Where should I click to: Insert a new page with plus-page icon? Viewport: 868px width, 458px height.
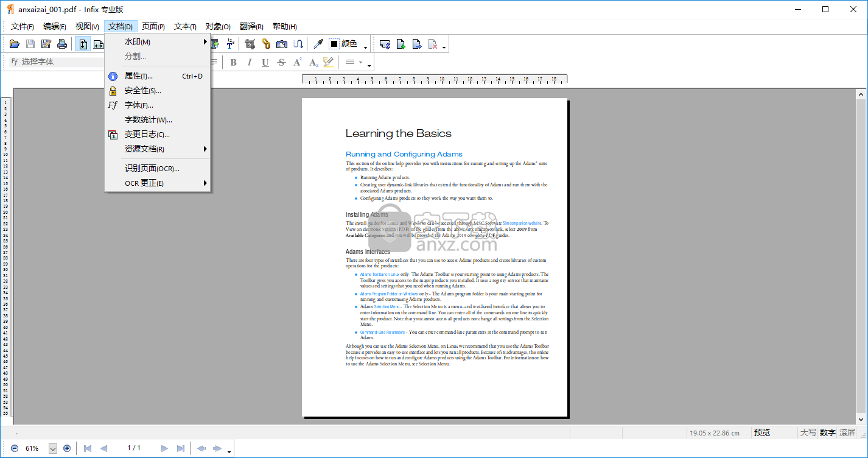pyautogui.click(x=401, y=44)
